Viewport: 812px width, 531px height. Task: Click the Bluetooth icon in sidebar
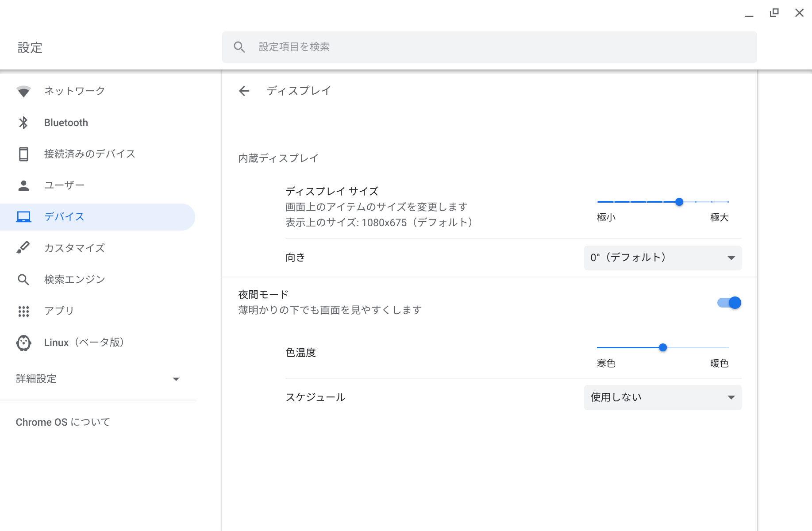(x=23, y=123)
